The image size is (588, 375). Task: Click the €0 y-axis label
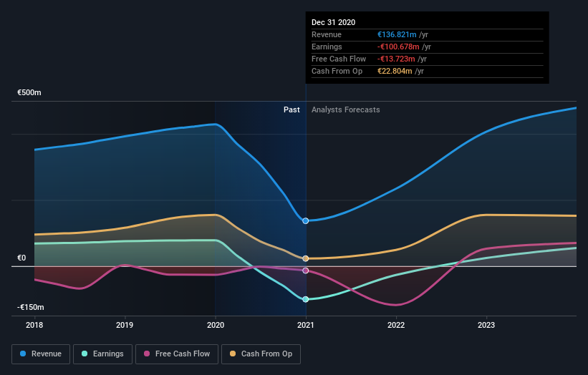click(21, 258)
